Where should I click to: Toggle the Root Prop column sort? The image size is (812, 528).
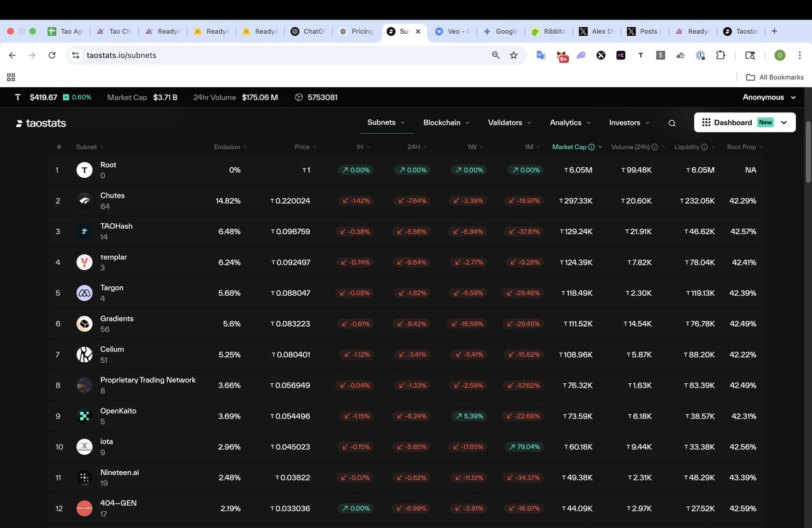(743, 147)
